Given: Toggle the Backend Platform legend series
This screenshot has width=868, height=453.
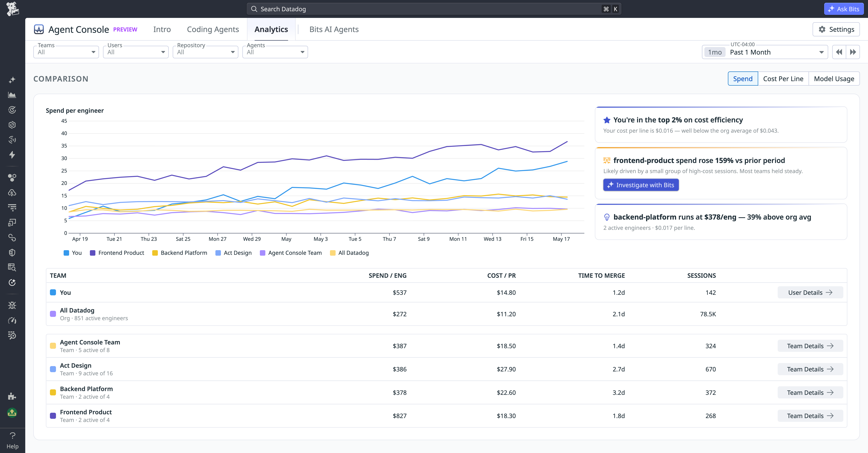Looking at the screenshot, I should (180, 253).
